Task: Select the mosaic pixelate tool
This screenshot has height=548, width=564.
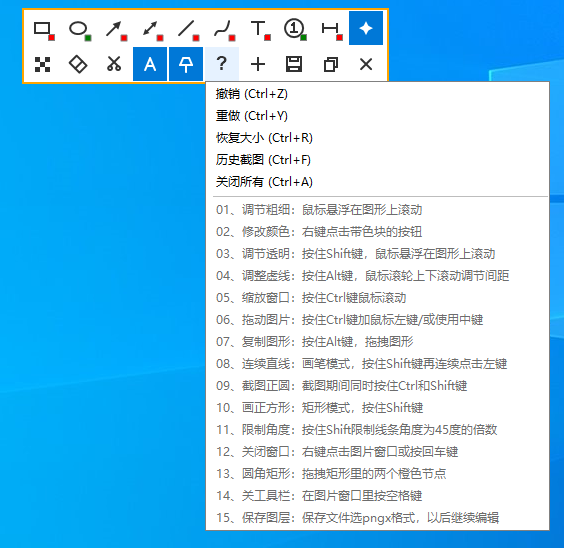Action: click(42, 64)
